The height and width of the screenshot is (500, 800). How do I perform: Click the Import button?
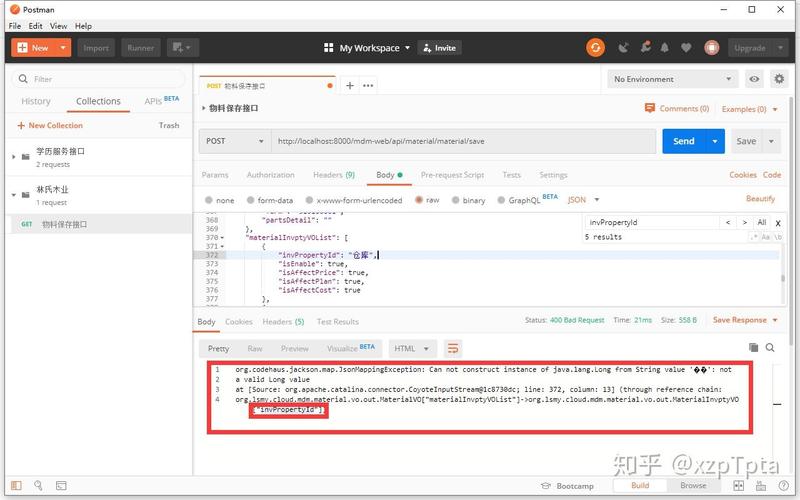(96, 48)
